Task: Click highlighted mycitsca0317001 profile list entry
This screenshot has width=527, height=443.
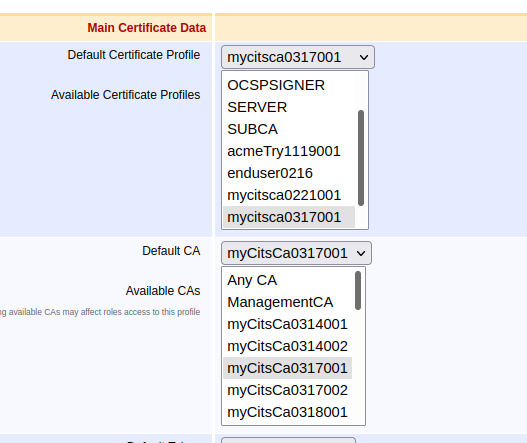Action: [289, 217]
